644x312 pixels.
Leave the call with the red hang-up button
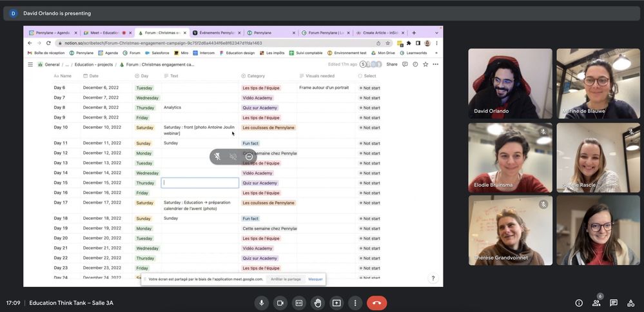376,303
